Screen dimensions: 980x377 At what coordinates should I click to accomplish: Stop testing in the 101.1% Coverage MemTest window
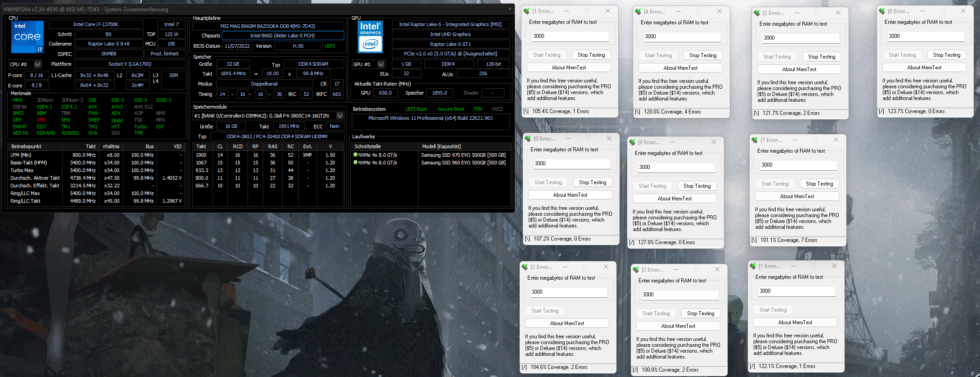click(x=819, y=184)
